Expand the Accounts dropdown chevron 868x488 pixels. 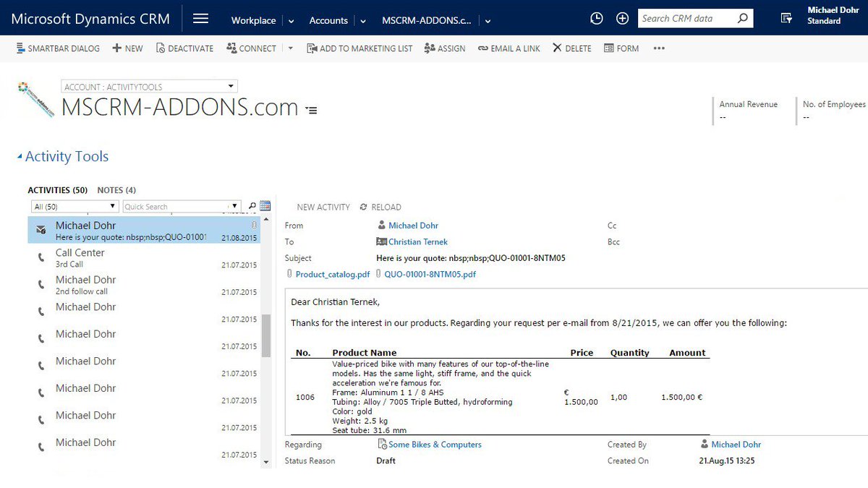(x=363, y=21)
